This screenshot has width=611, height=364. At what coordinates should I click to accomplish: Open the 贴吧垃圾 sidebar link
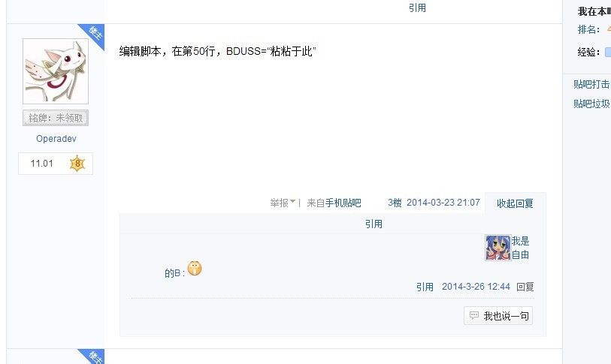click(x=591, y=104)
